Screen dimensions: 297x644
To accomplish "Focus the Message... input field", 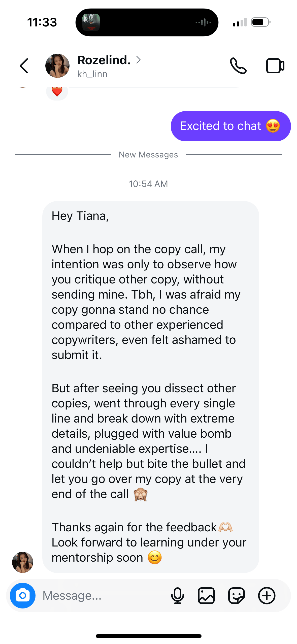I will coord(101,596).
